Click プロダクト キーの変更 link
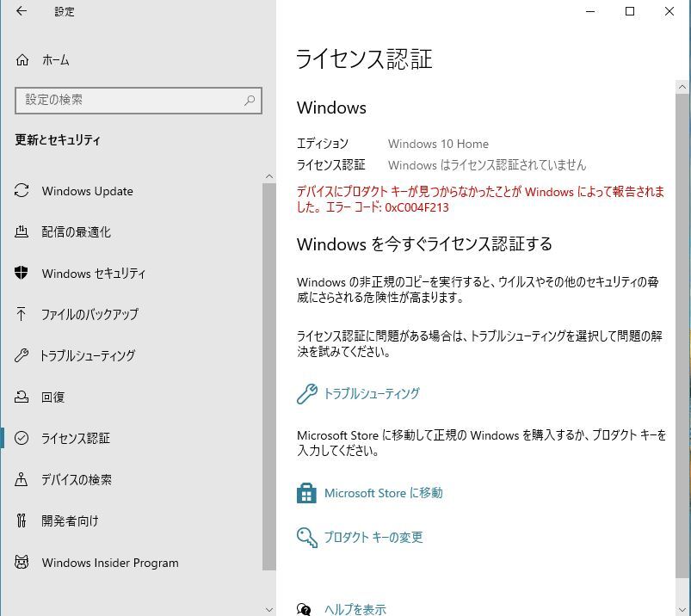691x616 pixels. pos(373,537)
